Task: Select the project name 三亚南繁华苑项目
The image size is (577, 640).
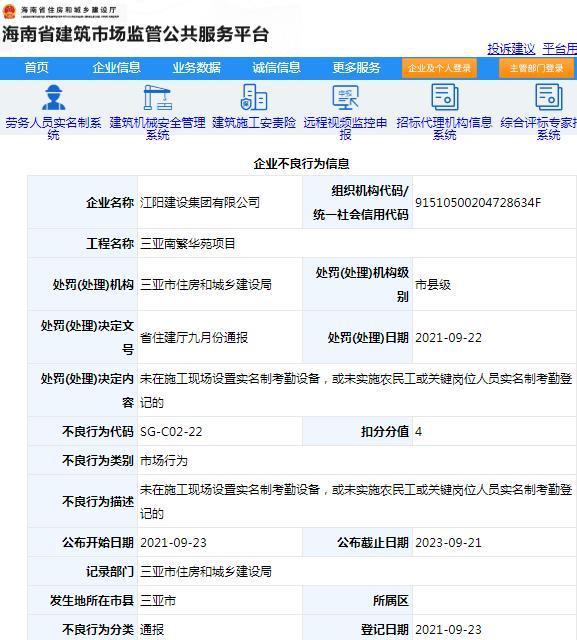Action: 188,244
